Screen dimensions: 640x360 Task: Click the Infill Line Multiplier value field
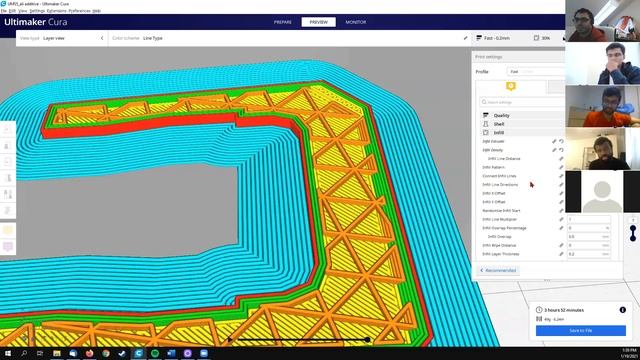589,219
